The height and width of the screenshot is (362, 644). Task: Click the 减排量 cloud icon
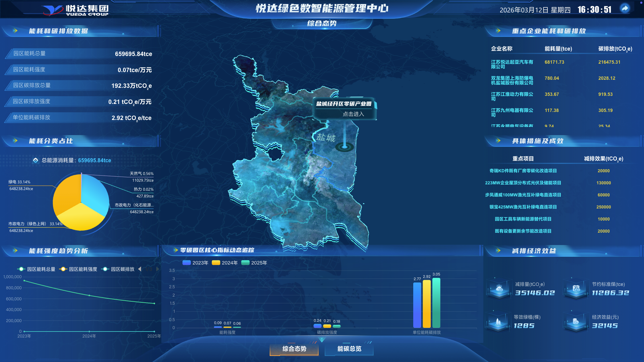[499, 288]
